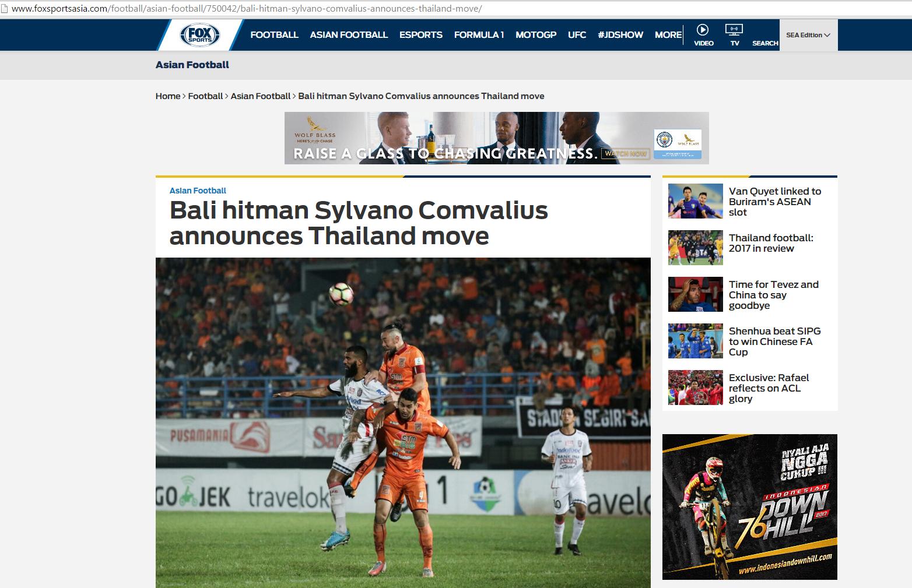
Task: Open the #JDSHOW nav link
Action: click(620, 35)
